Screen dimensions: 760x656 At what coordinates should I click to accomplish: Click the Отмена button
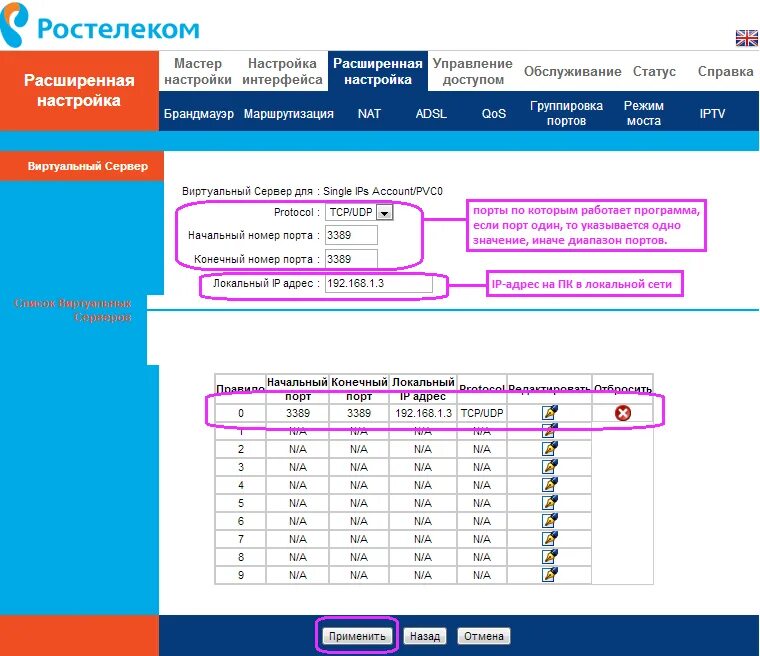coord(484,636)
